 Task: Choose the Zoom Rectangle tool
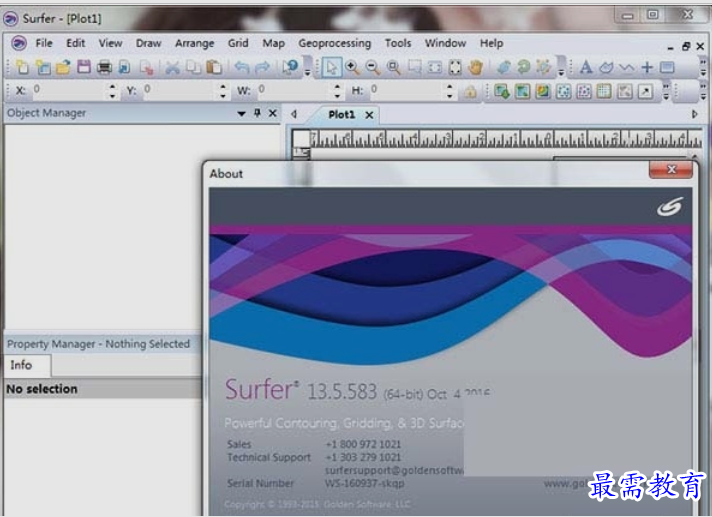tap(414, 67)
